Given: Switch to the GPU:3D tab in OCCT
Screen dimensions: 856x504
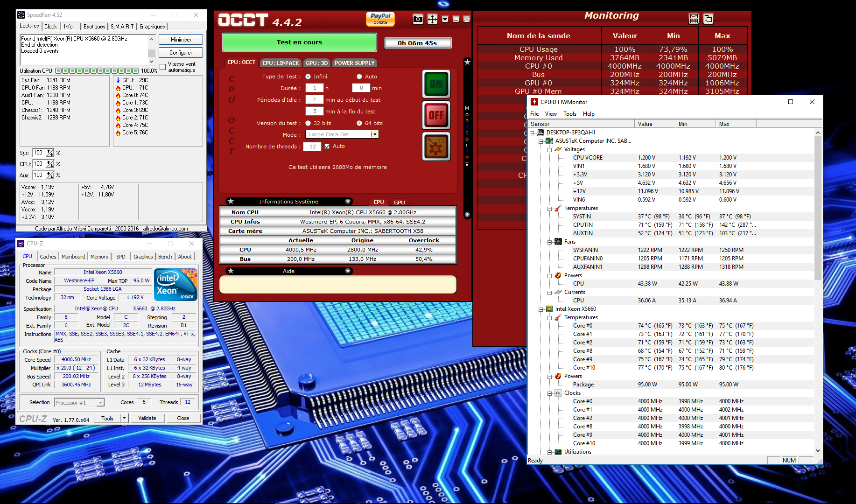Looking at the screenshot, I should coord(317,63).
